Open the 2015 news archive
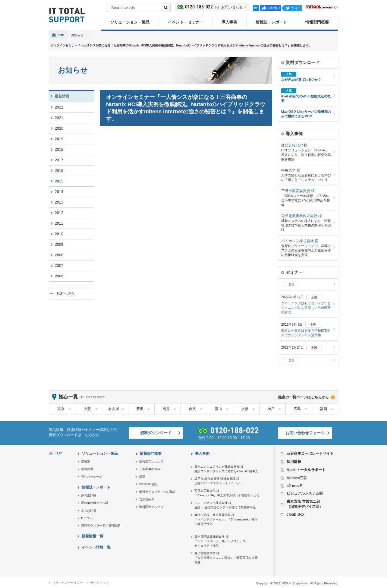The height and width of the screenshot is (588, 387). point(71,181)
